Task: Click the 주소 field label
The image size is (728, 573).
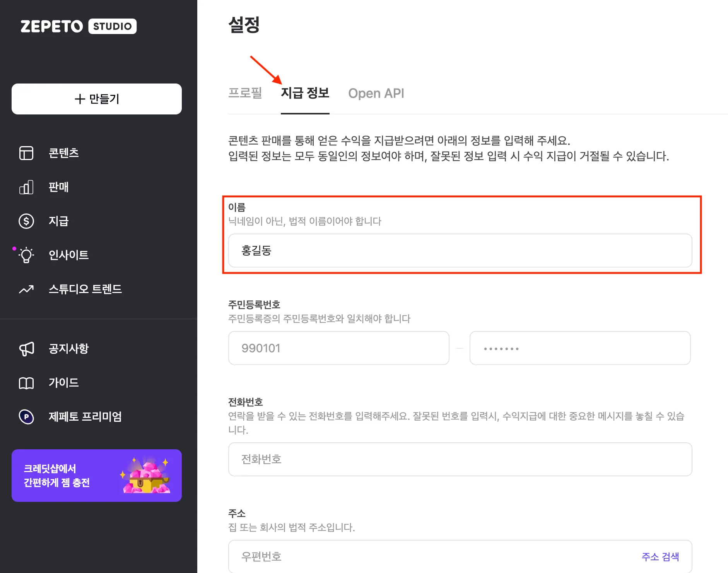Action: tap(237, 513)
